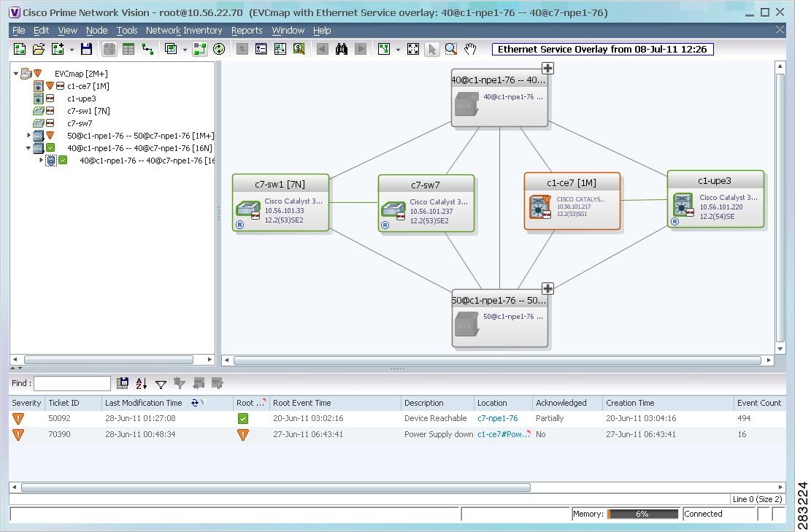This screenshot has width=811, height=532.
Task: Click the Refresh Overlay circular icon
Action: (219, 49)
